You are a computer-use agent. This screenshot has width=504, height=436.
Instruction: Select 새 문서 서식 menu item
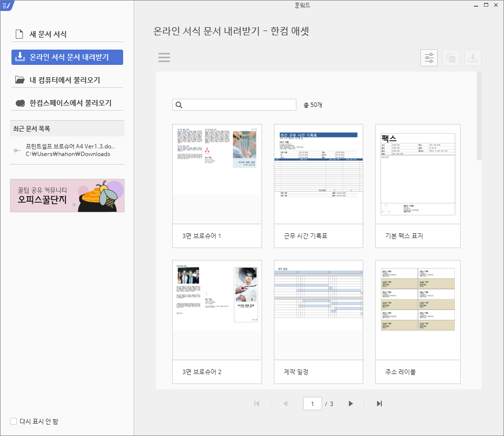tap(67, 34)
